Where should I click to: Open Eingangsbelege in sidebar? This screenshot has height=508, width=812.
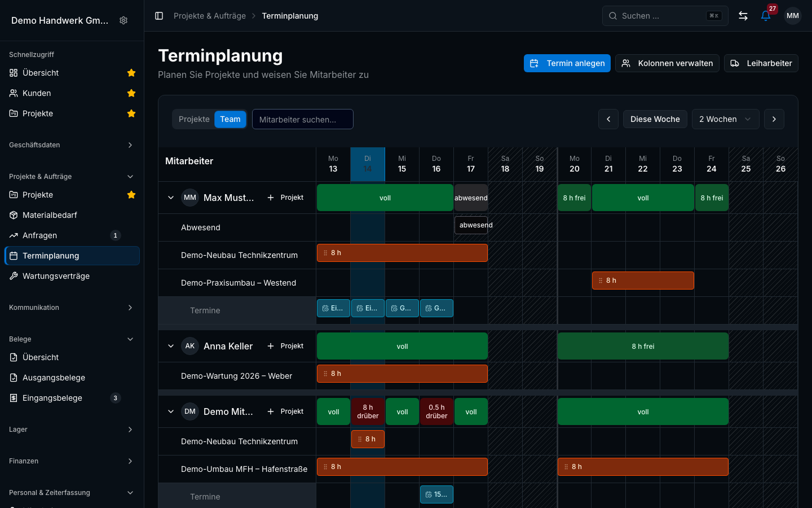click(72, 398)
